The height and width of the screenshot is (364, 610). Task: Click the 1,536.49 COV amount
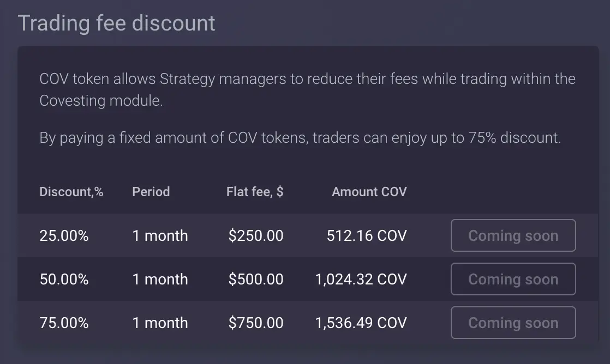[x=361, y=323]
